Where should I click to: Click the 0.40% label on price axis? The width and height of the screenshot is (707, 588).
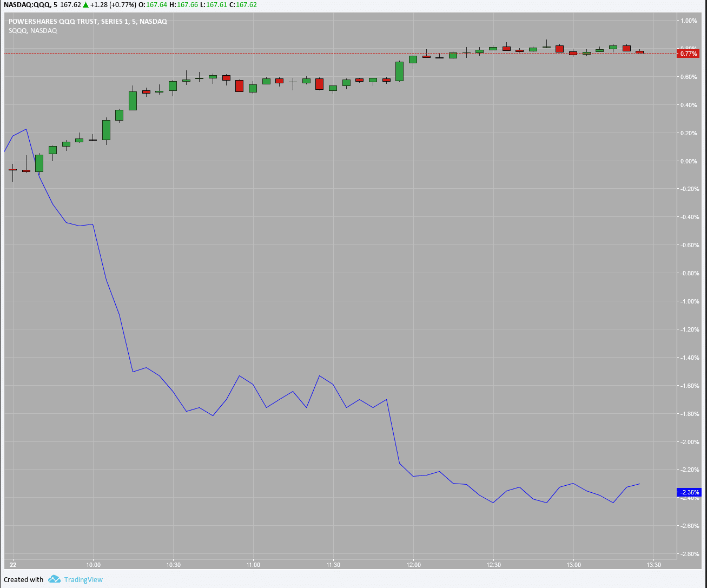(x=689, y=105)
